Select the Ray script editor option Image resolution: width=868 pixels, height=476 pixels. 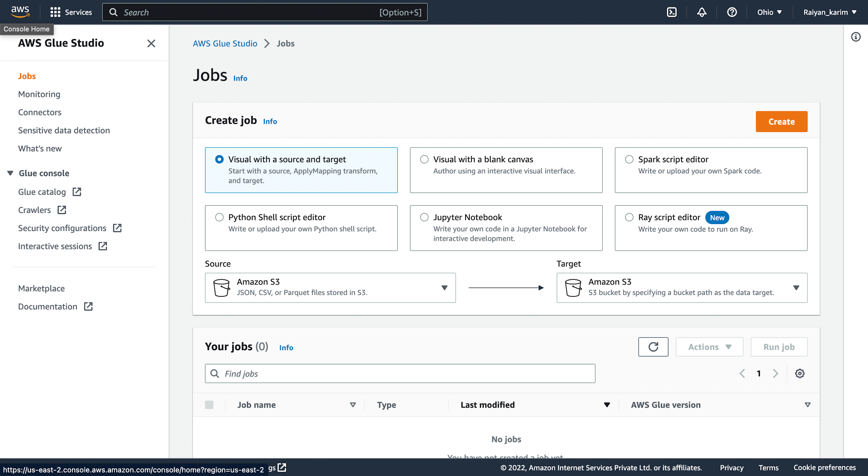(629, 218)
